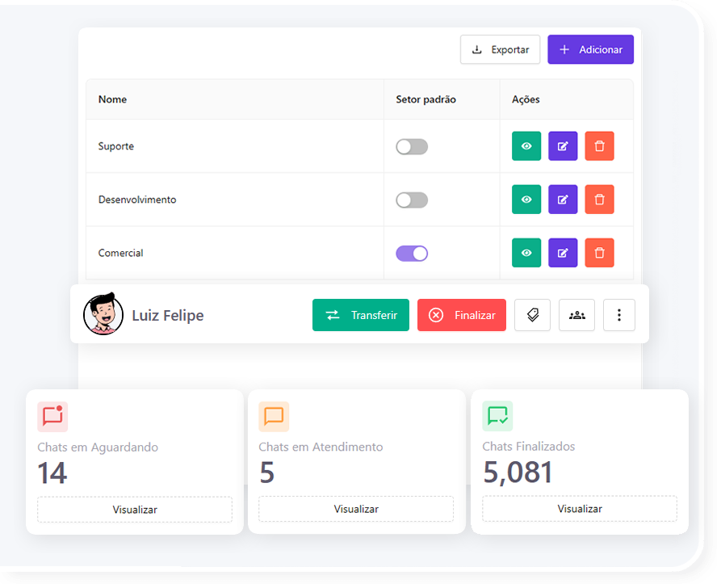Image resolution: width=721 pixels, height=588 pixels.
Task: Select the Suporte row name
Action: click(x=116, y=146)
